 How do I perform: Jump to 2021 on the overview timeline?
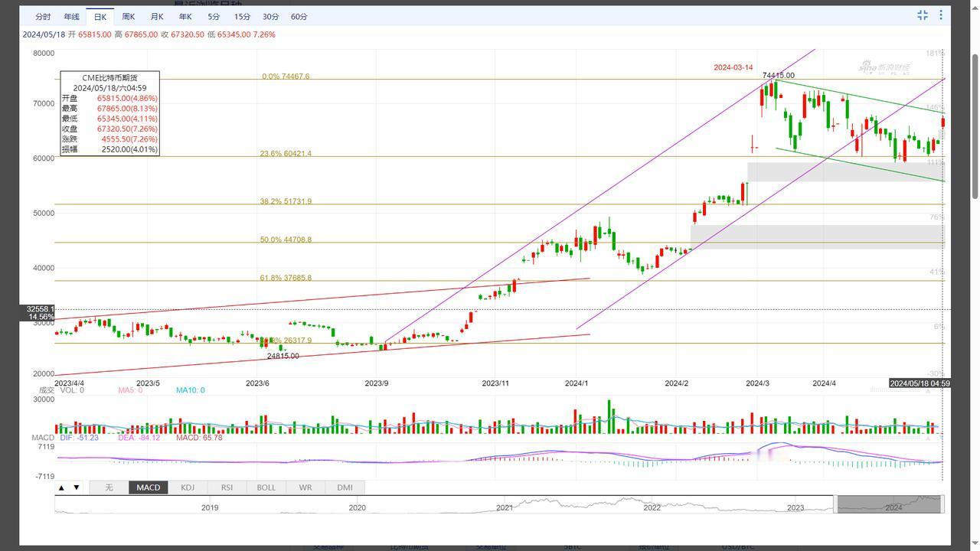tap(505, 507)
